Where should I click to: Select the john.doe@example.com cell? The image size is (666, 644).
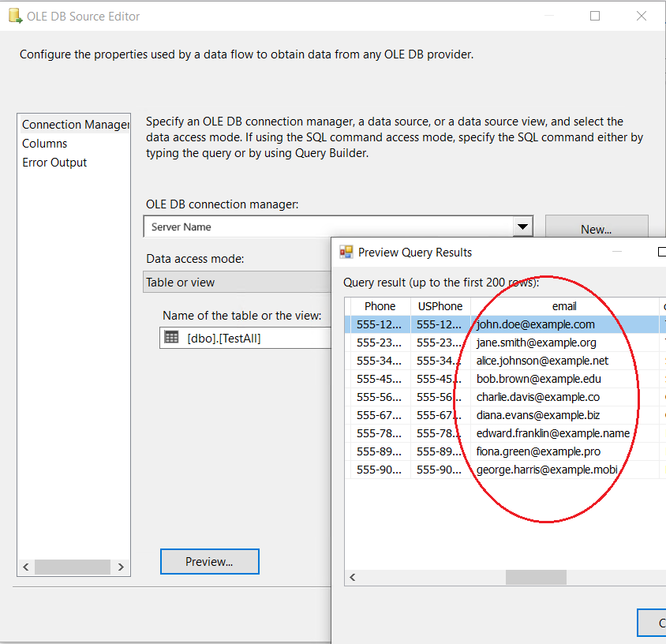(x=536, y=324)
